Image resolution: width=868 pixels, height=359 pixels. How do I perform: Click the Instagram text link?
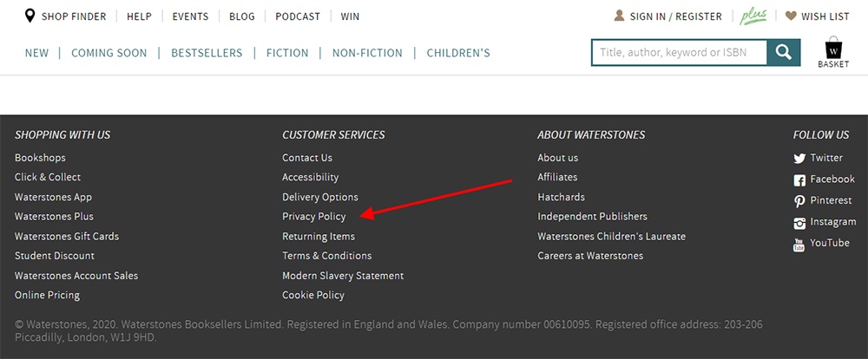coord(833,222)
